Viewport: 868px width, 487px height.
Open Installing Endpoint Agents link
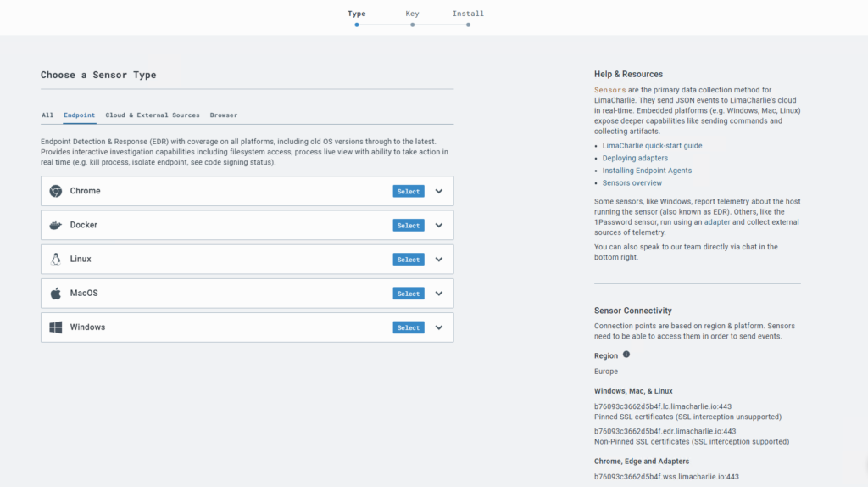(x=647, y=171)
